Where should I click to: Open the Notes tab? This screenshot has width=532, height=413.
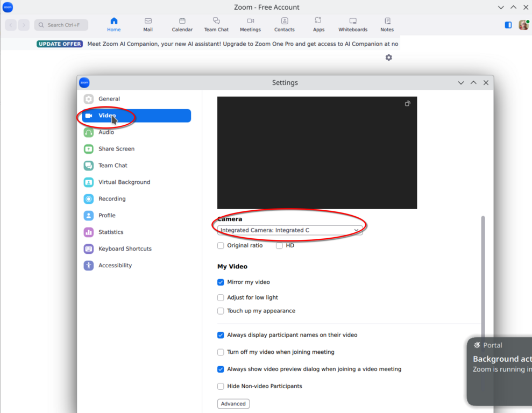coord(387,25)
